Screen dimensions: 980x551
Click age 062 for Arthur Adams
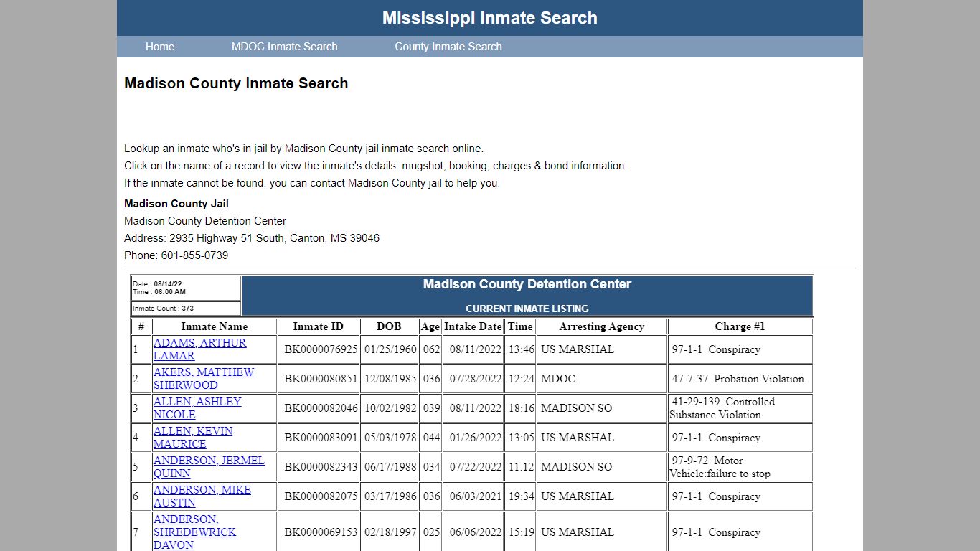pyautogui.click(x=431, y=349)
